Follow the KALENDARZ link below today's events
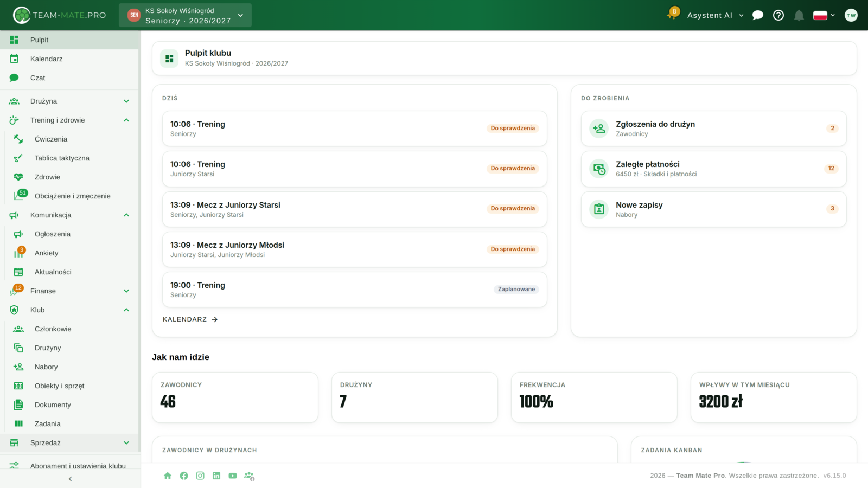 click(x=190, y=319)
